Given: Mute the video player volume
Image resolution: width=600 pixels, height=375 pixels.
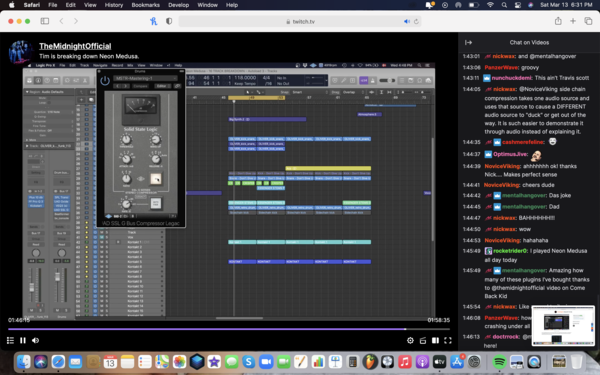Looking at the screenshot, I should (x=36, y=340).
